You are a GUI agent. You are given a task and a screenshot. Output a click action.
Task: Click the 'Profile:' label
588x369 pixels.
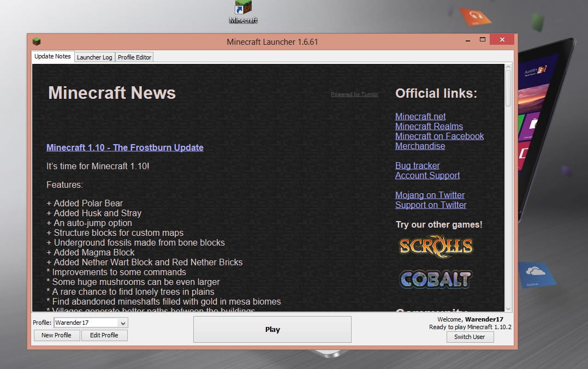42,323
